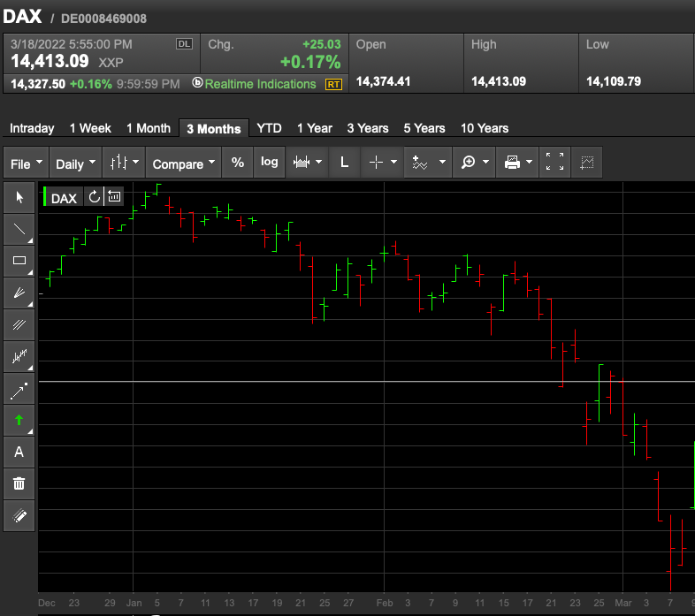Select the dotted arrow line tool
Viewport: 695px width, 616px height.
(19, 388)
